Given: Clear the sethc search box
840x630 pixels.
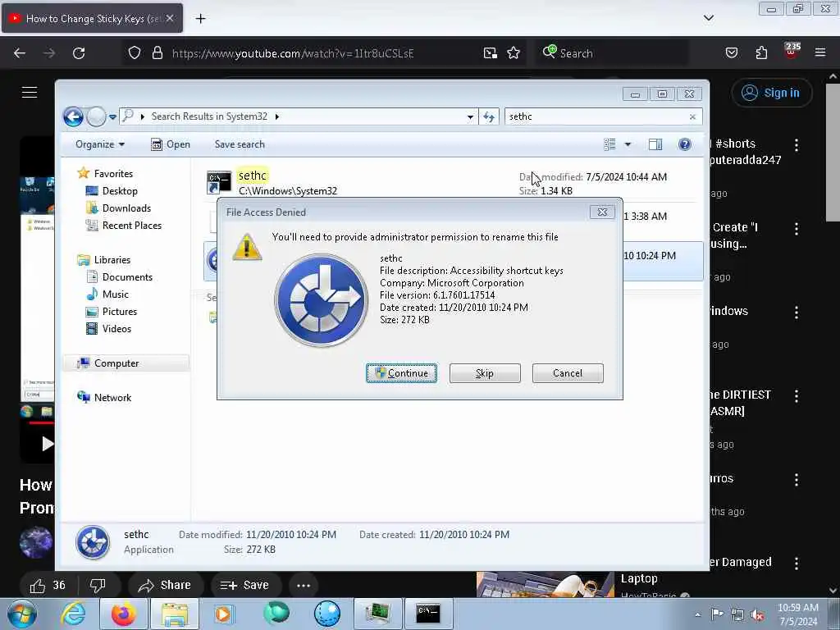Looking at the screenshot, I should point(692,116).
